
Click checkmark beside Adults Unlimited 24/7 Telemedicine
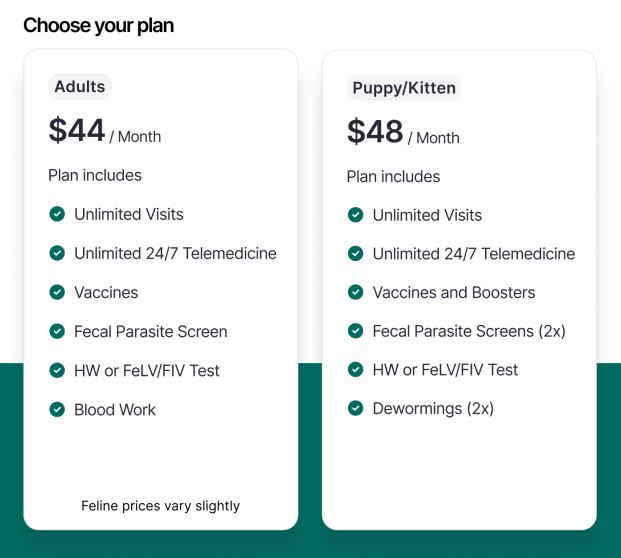coord(57,253)
